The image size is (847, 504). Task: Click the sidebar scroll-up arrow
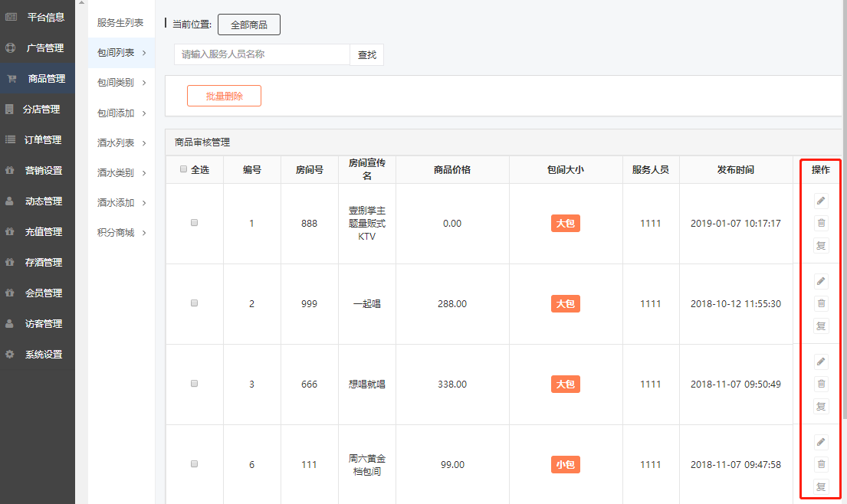81,3
